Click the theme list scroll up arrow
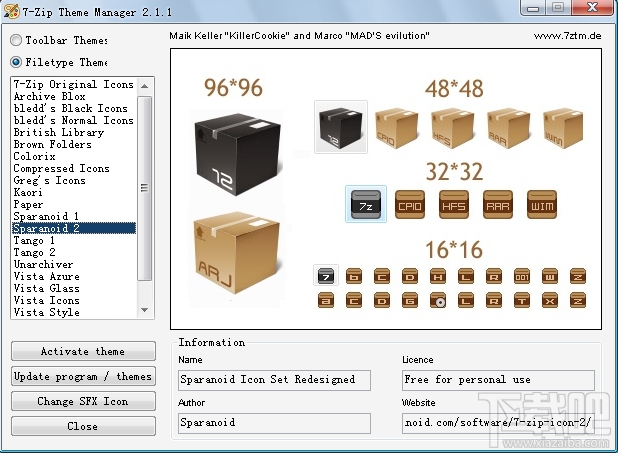This screenshot has height=453, width=618. pos(145,86)
